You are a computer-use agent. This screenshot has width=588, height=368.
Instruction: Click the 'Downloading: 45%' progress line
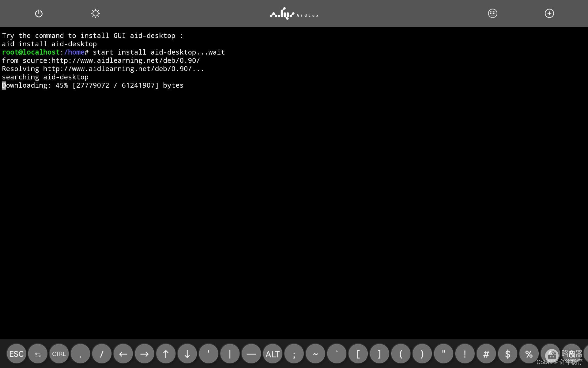93,86
